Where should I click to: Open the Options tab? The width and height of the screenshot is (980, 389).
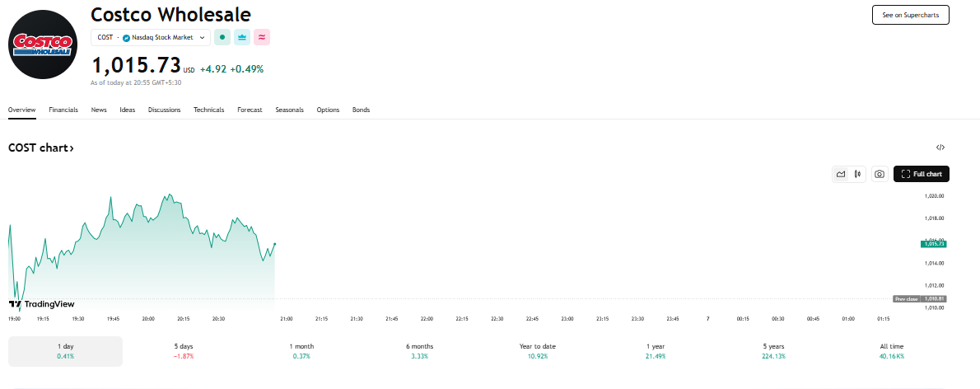point(328,110)
